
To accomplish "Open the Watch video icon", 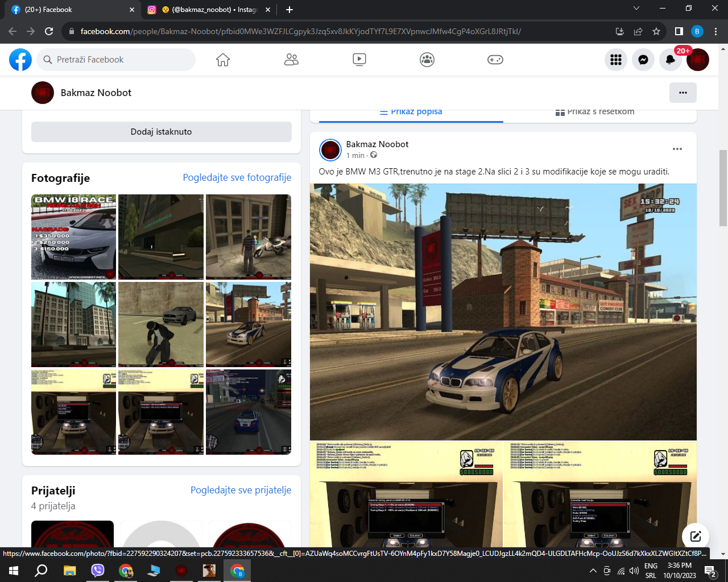I will pyautogui.click(x=359, y=60).
